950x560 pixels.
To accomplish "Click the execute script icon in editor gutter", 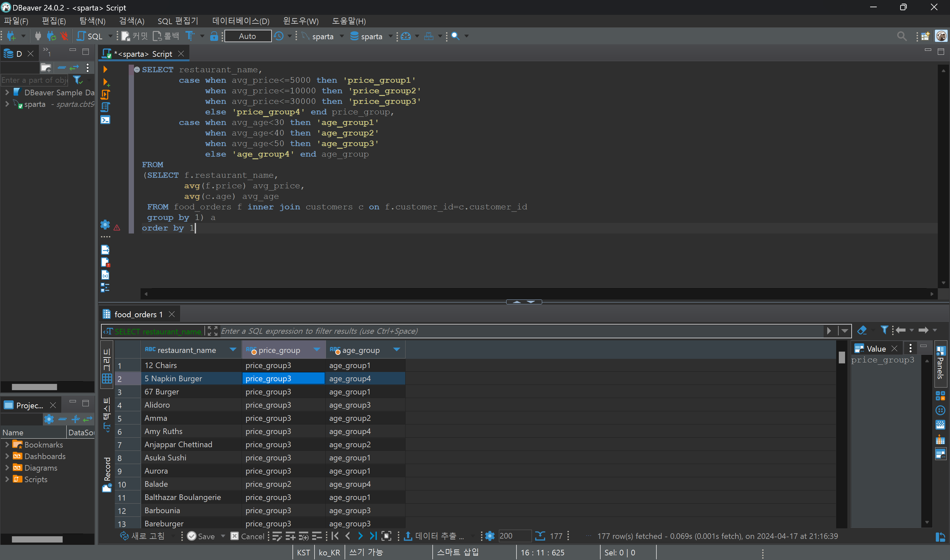I will pyautogui.click(x=105, y=94).
